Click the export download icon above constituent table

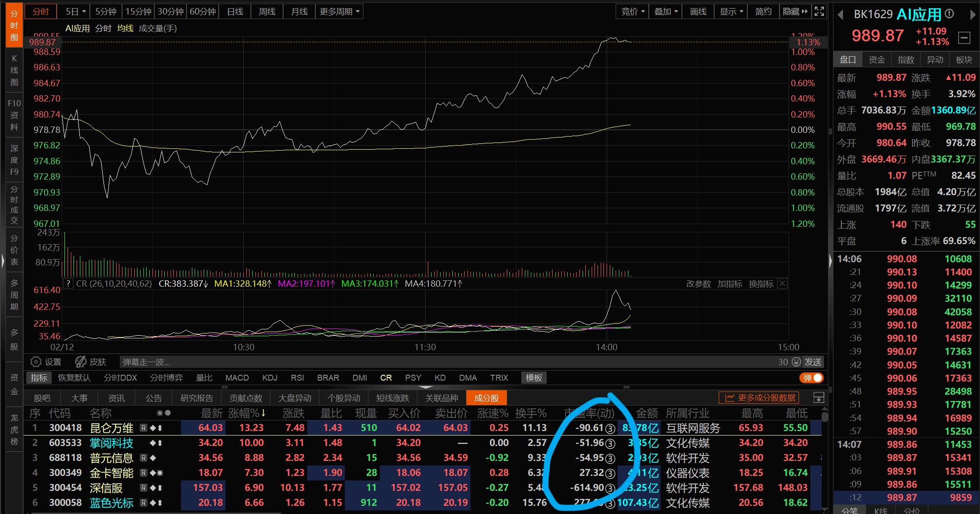[818, 398]
